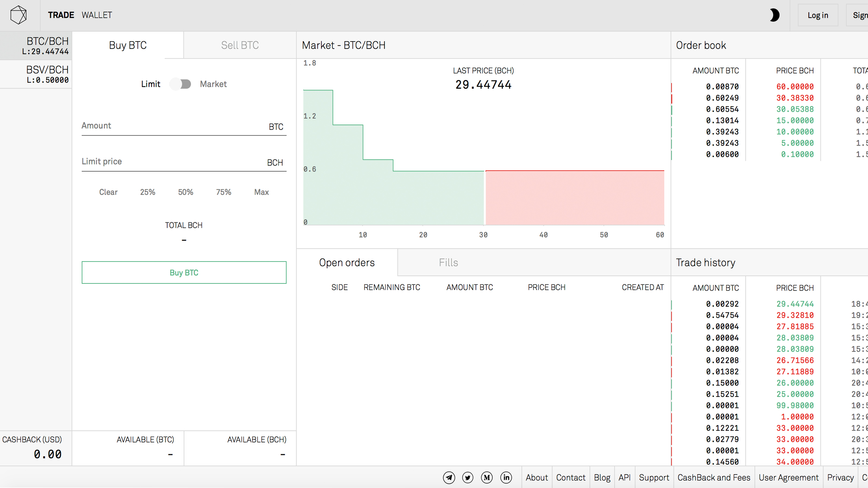Switch to the Sell BTC tab
868x488 pixels.
click(240, 45)
